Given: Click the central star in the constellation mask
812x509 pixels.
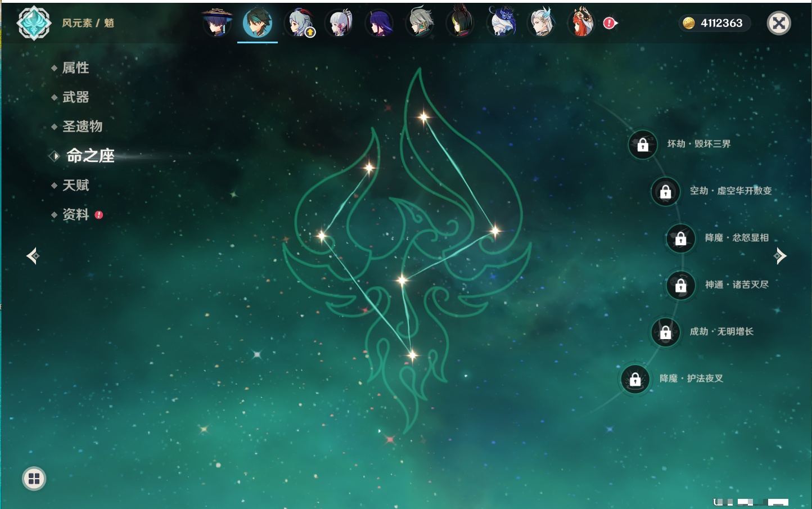Looking at the screenshot, I should pos(402,280).
